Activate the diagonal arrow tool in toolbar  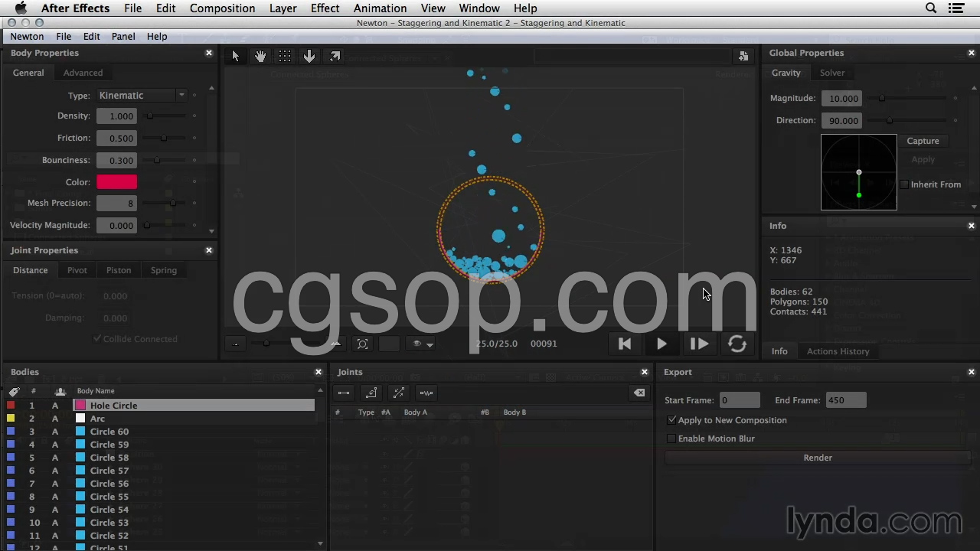click(x=335, y=56)
